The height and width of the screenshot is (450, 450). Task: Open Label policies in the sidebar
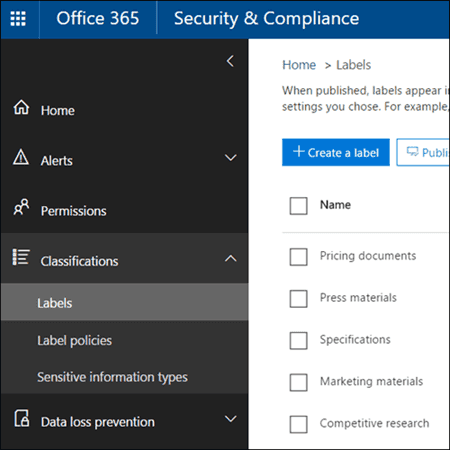coord(74,341)
